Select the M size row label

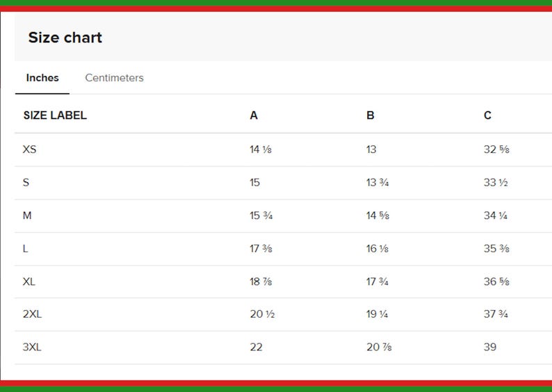(x=27, y=215)
